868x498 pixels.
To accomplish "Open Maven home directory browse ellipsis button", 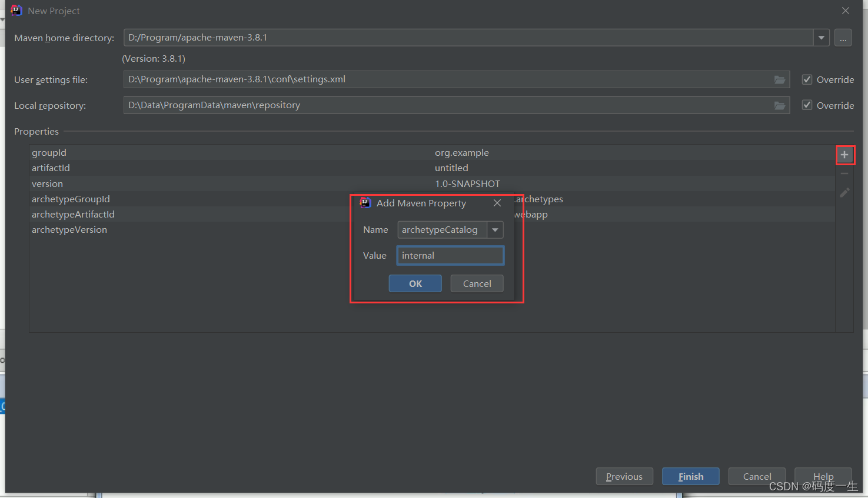I will 843,38.
